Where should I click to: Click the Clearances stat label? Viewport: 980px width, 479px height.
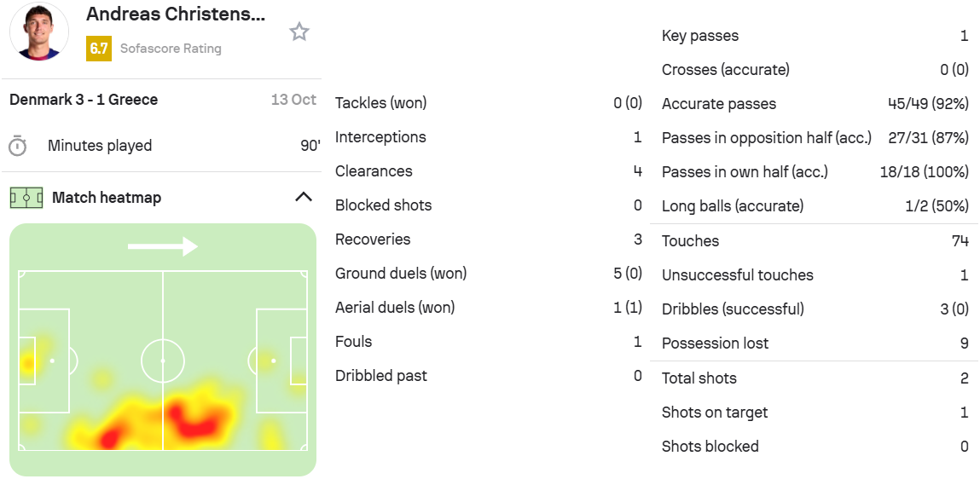[x=374, y=171]
